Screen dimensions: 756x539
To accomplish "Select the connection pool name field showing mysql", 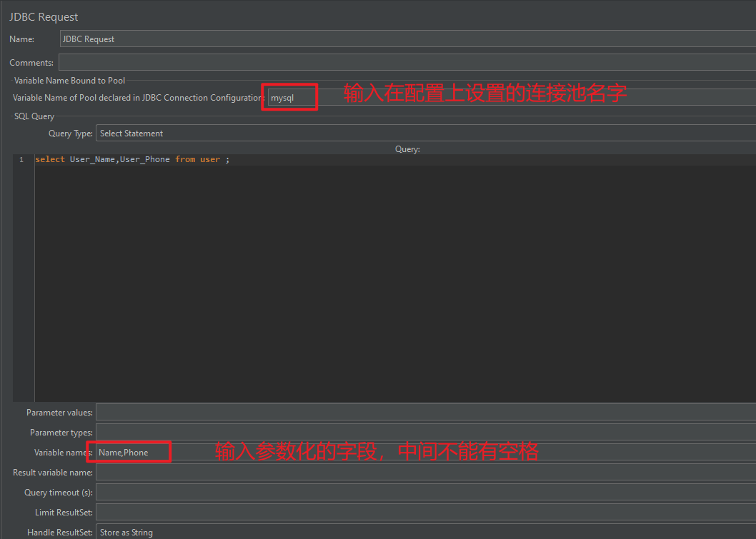I will [x=289, y=97].
